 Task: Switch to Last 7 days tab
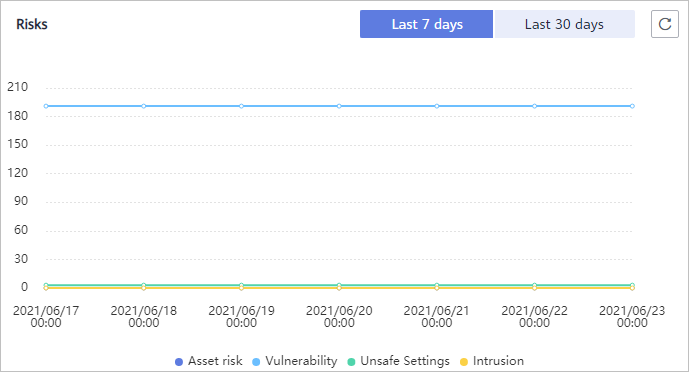tap(426, 24)
